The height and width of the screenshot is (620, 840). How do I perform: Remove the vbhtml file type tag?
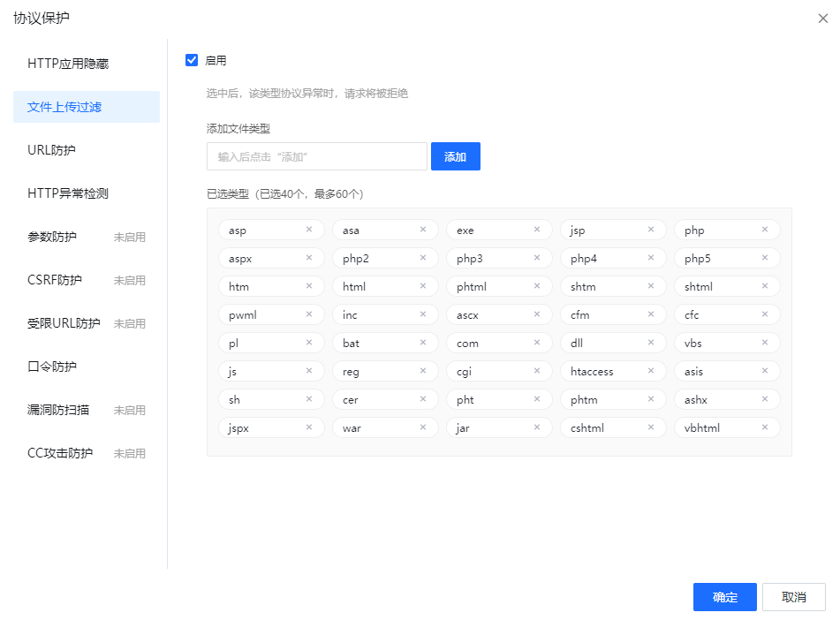tap(765, 427)
